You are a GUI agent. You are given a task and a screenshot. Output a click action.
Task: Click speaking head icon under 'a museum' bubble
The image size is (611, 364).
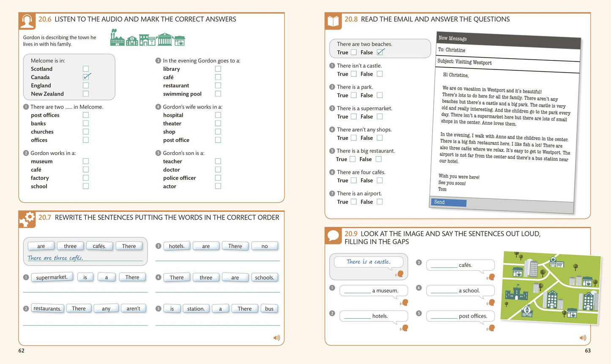click(405, 302)
